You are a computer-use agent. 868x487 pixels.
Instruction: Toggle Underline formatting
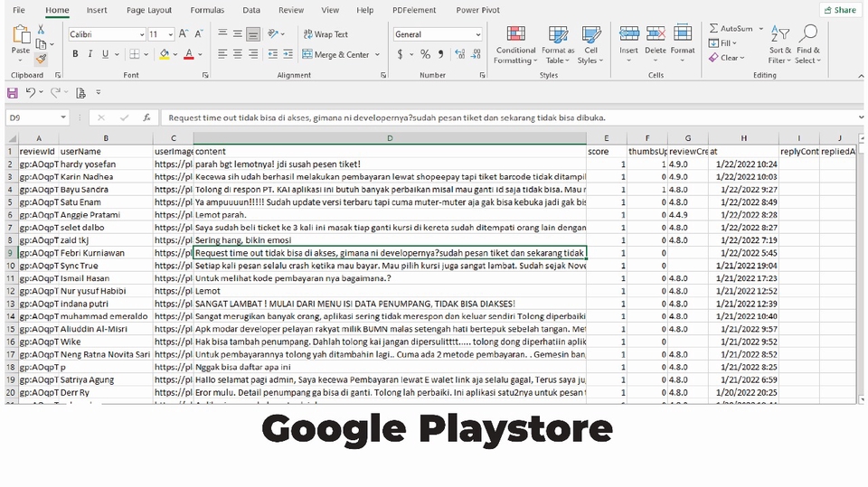(x=105, y=54)
